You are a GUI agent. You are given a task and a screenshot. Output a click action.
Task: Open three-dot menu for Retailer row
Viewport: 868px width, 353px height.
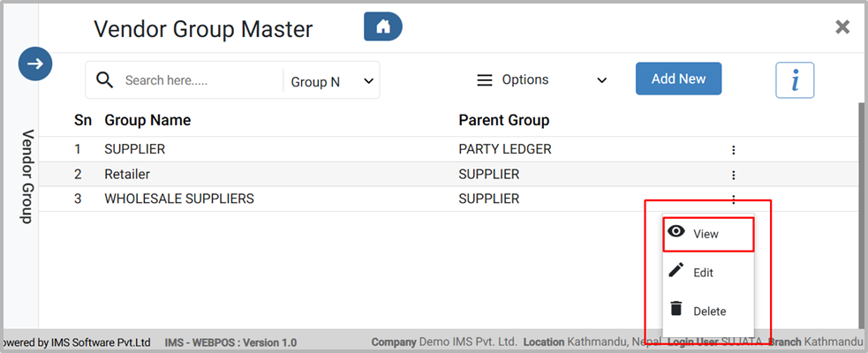pyautogui.click(x=733, y=175)
